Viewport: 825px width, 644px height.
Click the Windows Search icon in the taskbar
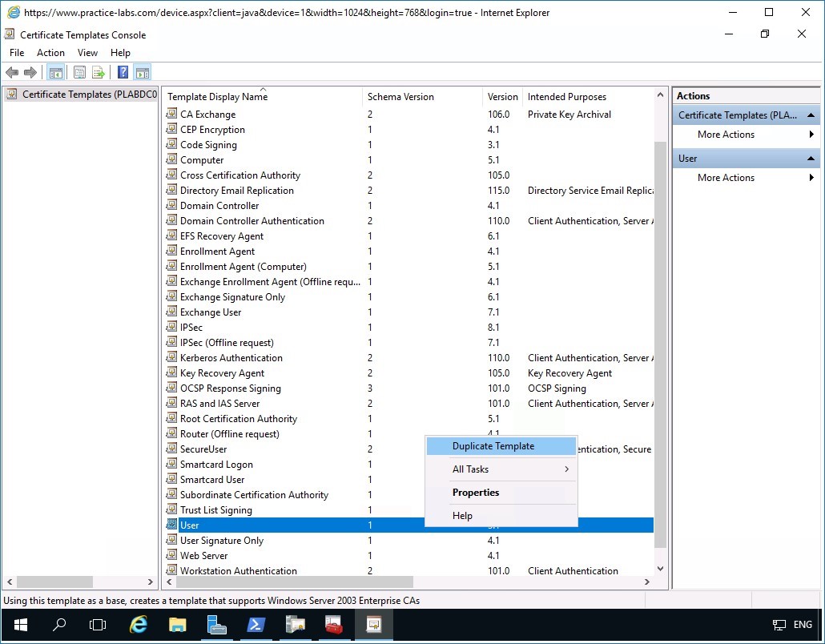(59, 624)
